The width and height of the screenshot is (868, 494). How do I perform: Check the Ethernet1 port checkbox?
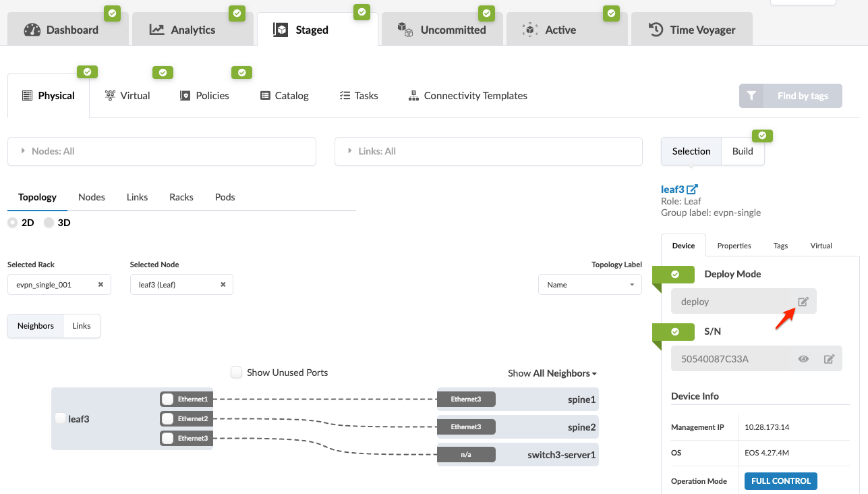168,399
